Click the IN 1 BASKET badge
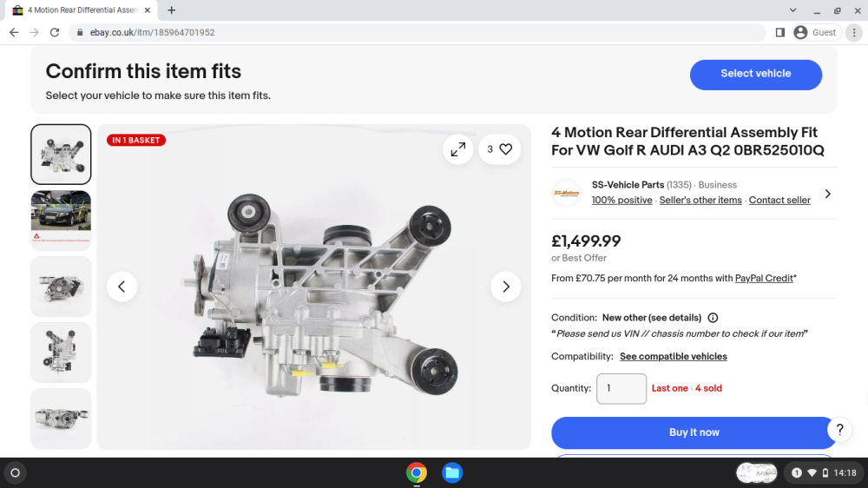 (136, 140)
